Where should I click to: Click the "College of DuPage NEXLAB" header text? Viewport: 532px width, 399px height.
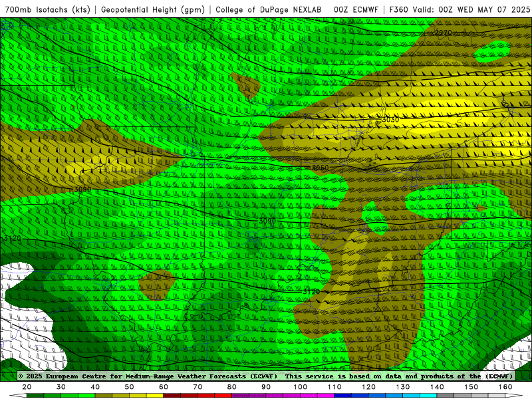[x=269, y=10]
